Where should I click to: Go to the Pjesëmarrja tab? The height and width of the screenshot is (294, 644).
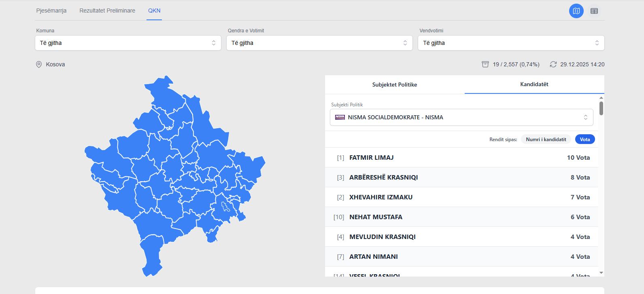coord(51,11)
